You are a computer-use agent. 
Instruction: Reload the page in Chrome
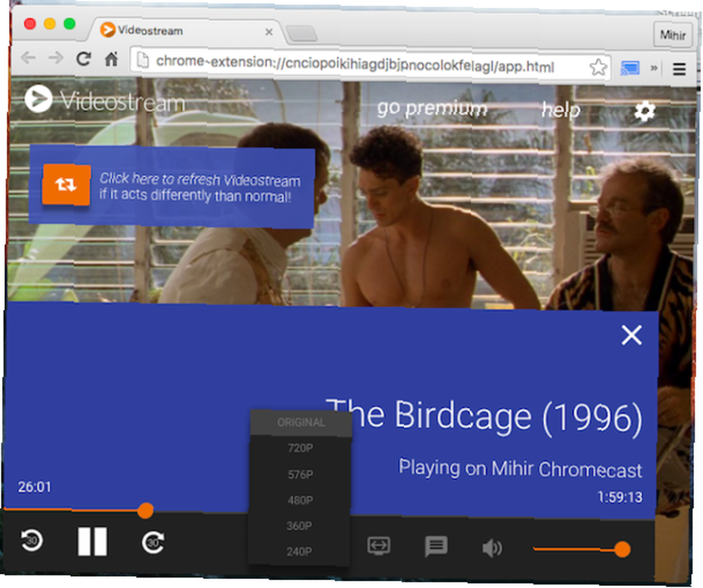pyautogui.click(x=84, y=58)
